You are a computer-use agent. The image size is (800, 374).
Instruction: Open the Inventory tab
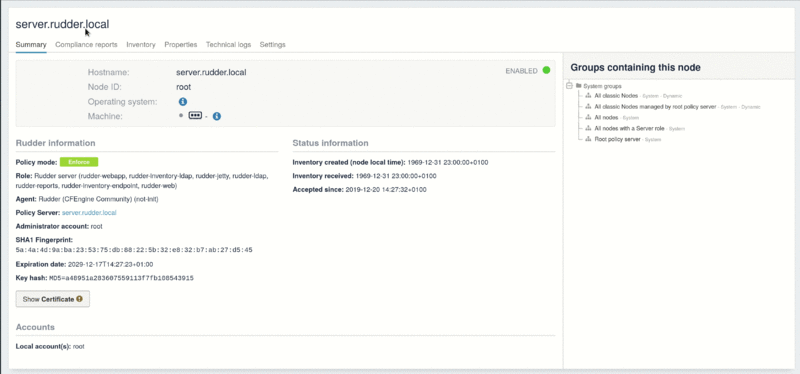(x=141, y=44)
